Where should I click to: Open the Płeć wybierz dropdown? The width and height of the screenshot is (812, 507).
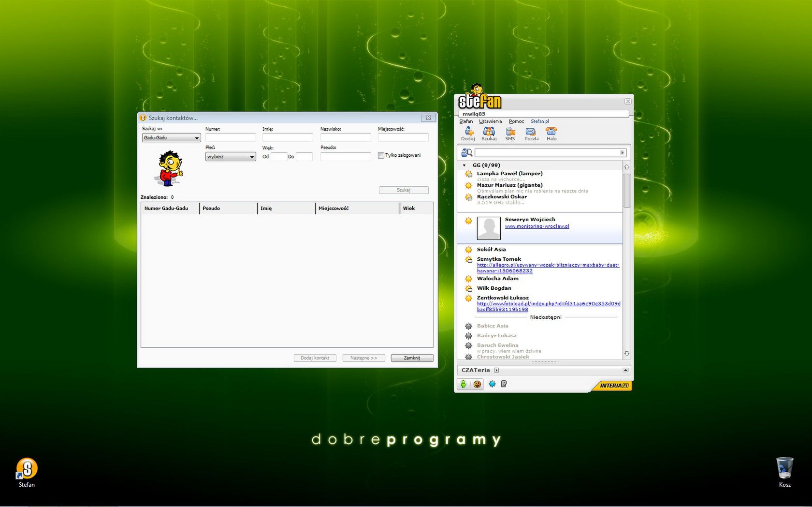click(231, 157)
